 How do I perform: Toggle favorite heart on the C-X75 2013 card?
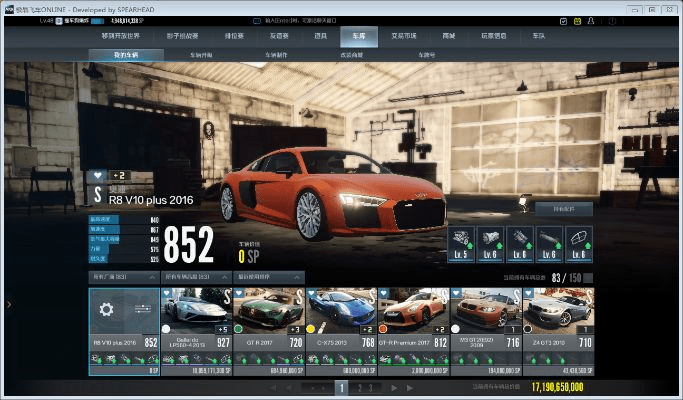point(312,294)
